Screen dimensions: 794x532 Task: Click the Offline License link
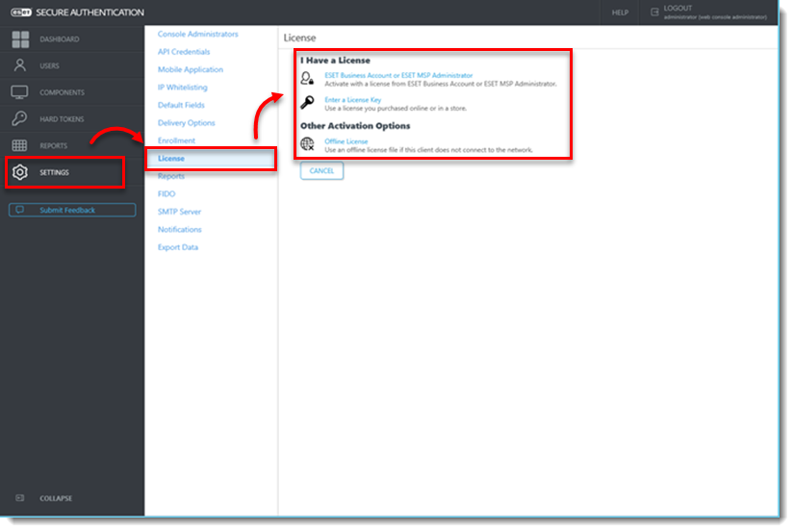click(346, 141)
